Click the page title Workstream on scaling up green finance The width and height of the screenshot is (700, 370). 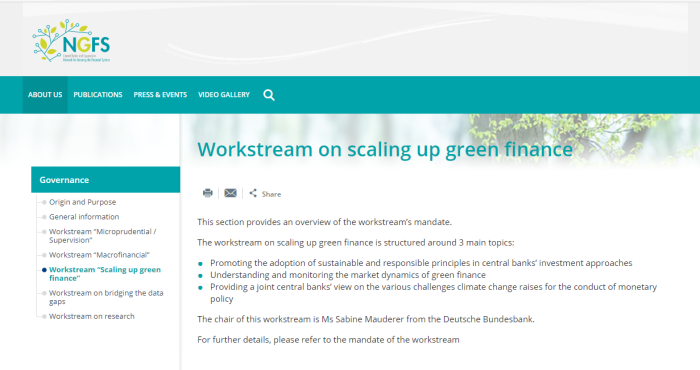[x=385, y=149]
